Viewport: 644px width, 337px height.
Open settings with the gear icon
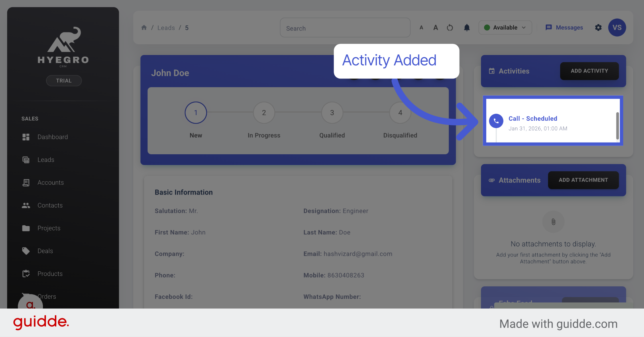click(x=598, y=27)
